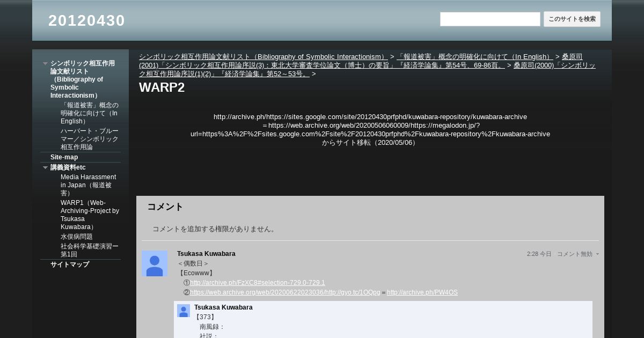
Task: Open the web.archive.org gyo.tc link
Action: pos(285,292)
